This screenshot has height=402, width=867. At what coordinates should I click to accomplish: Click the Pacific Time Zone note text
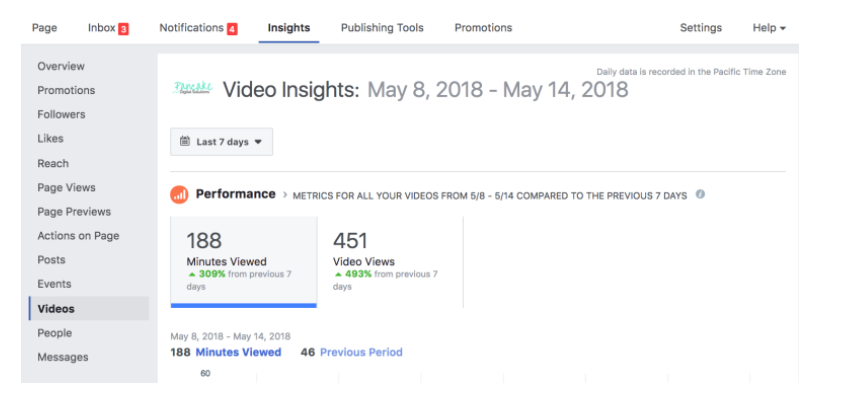(x=691, y=72)
